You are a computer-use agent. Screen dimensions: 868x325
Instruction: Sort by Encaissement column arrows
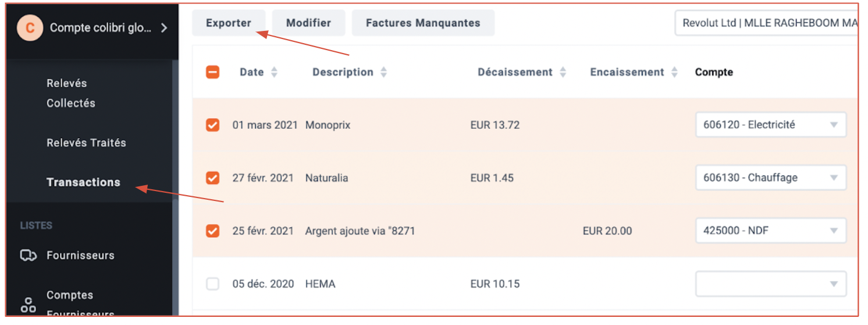tap(674, 72)
